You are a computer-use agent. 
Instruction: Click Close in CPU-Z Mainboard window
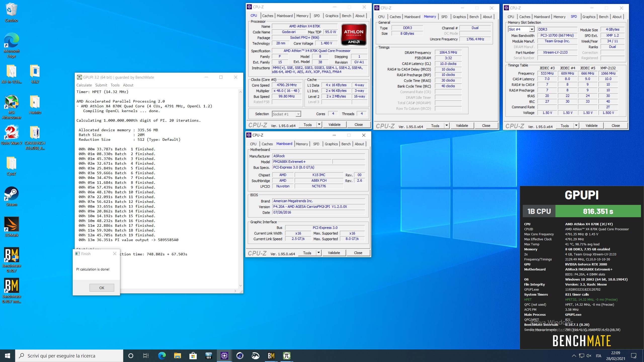coord(358,253)
